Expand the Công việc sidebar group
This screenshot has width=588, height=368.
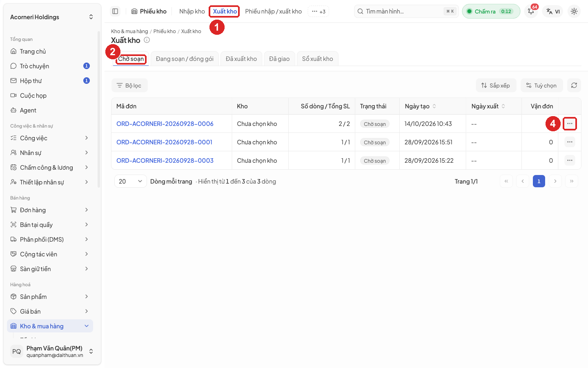click(50, 138)
